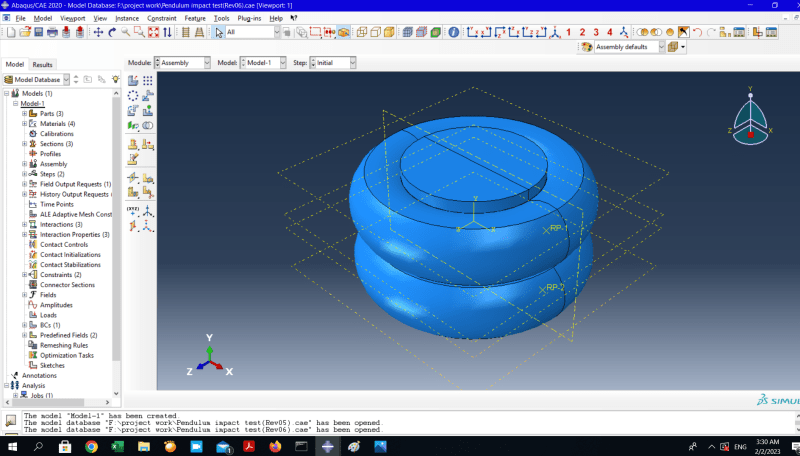Collapse the Model-1 tree node
The width and height of the screenshot is (800, 456).
15,104
